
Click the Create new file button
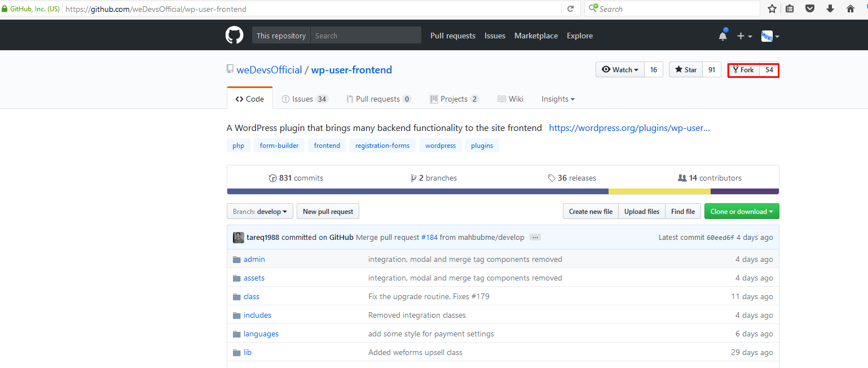591,212
